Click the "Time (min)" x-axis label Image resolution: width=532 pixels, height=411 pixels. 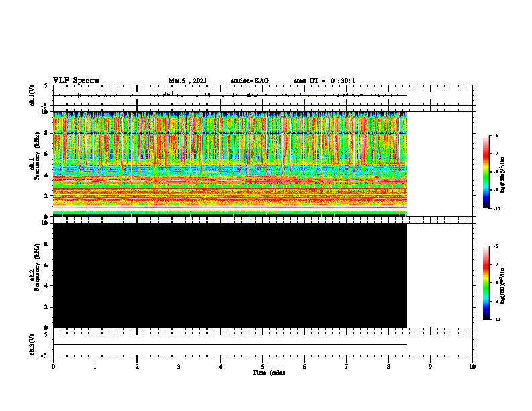click(269, 373)
